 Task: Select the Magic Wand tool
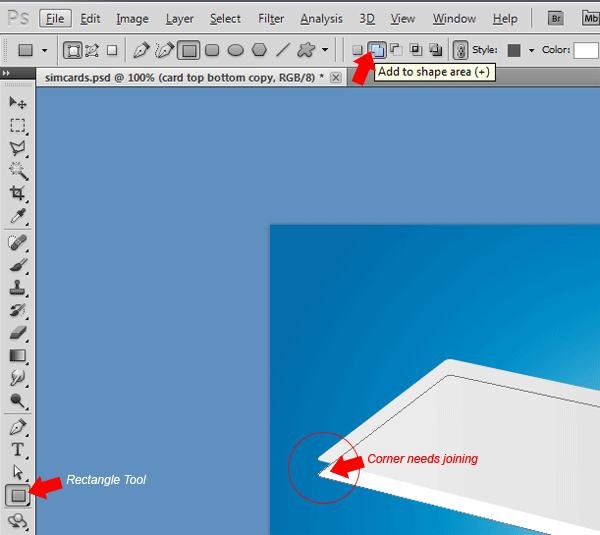(x=18, y=171)
